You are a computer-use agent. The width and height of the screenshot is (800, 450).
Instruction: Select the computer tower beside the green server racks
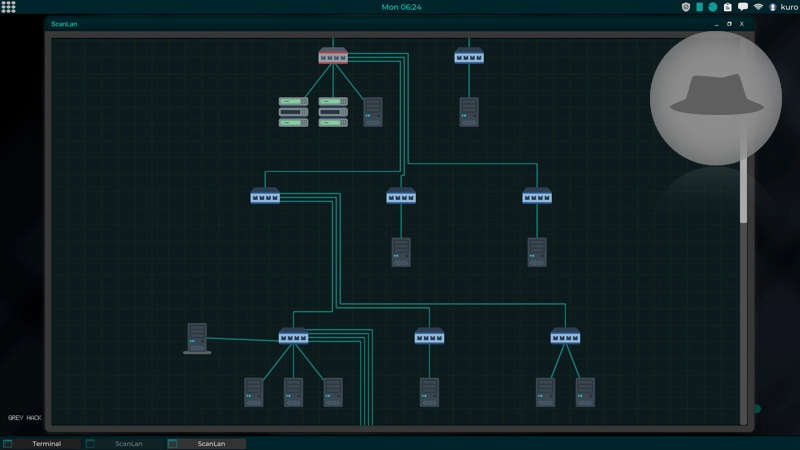click(373, 112)
